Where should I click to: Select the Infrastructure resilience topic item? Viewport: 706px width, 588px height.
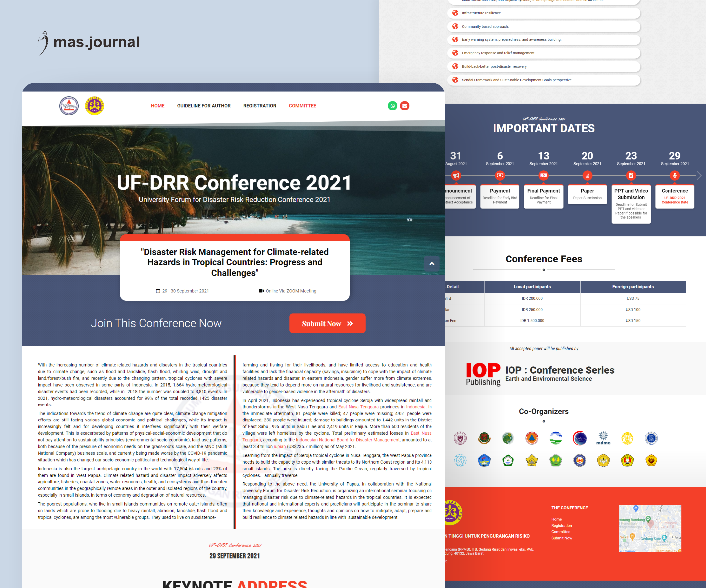[x=544, y=13]
